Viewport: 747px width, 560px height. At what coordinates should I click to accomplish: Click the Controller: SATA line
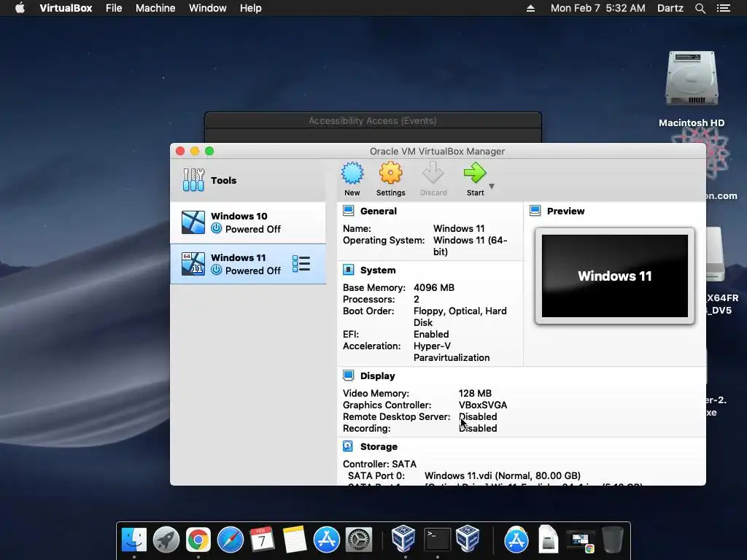click(x=379, y=464)
